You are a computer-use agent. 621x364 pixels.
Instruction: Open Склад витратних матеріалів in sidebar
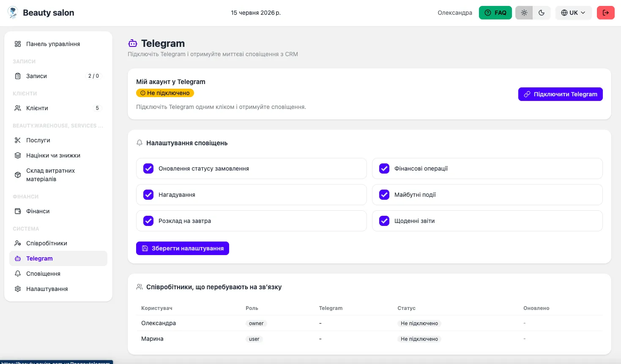[x=58, y=175]
